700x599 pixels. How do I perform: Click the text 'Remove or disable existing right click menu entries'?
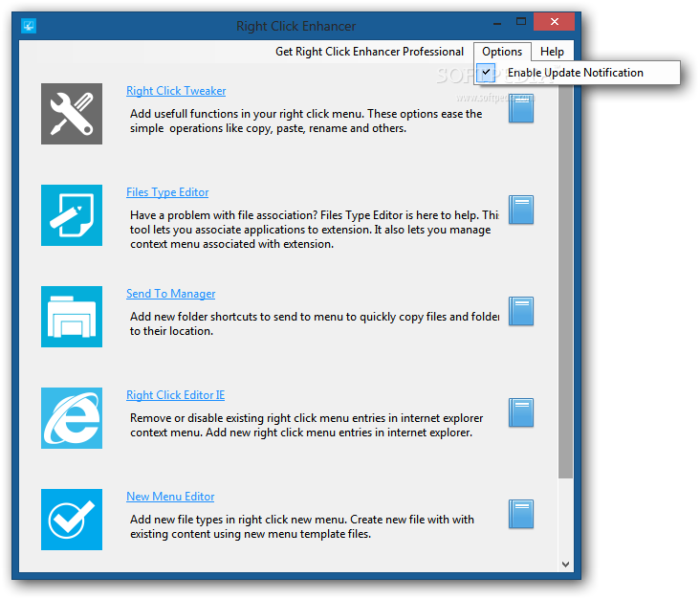pyautogui.click(x=257, y=418)
